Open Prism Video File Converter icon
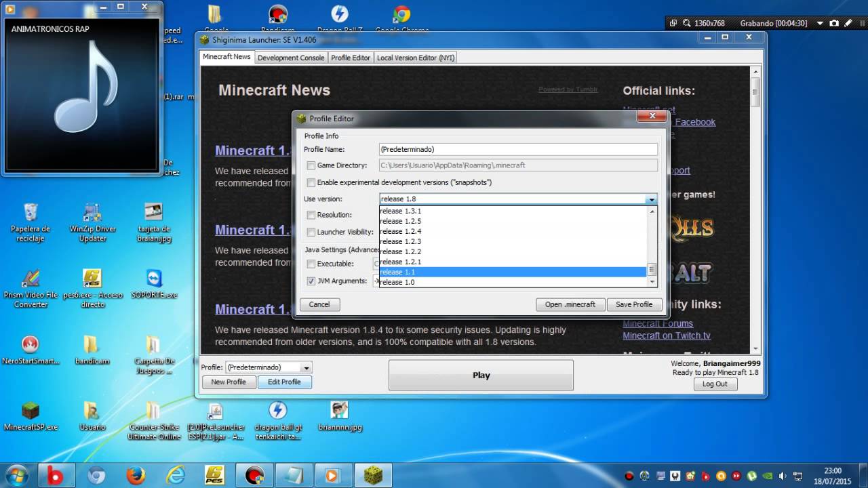 31,289
